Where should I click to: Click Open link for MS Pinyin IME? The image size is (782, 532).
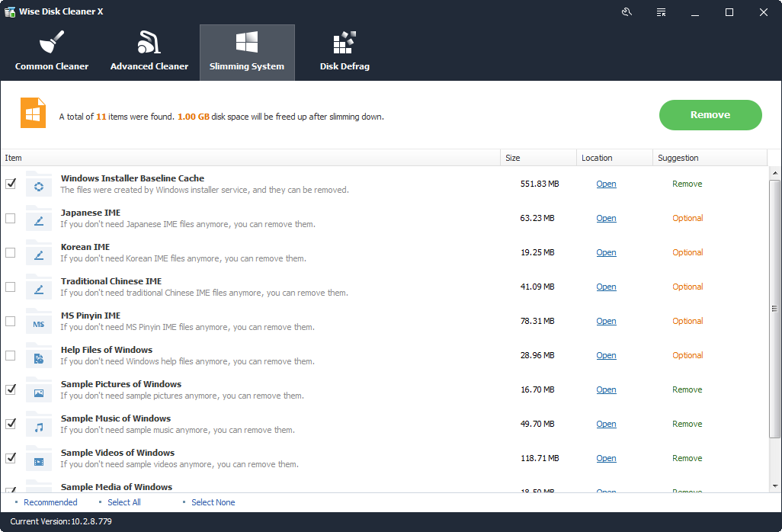click(x=606, y=322)
